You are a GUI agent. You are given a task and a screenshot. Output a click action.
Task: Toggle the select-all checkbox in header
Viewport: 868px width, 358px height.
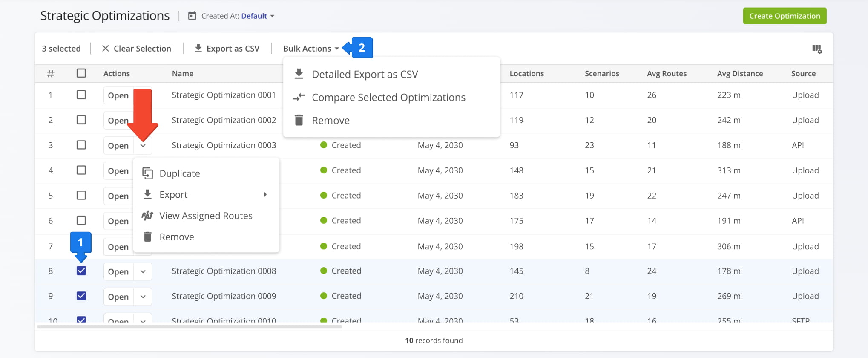click(81, 73)
